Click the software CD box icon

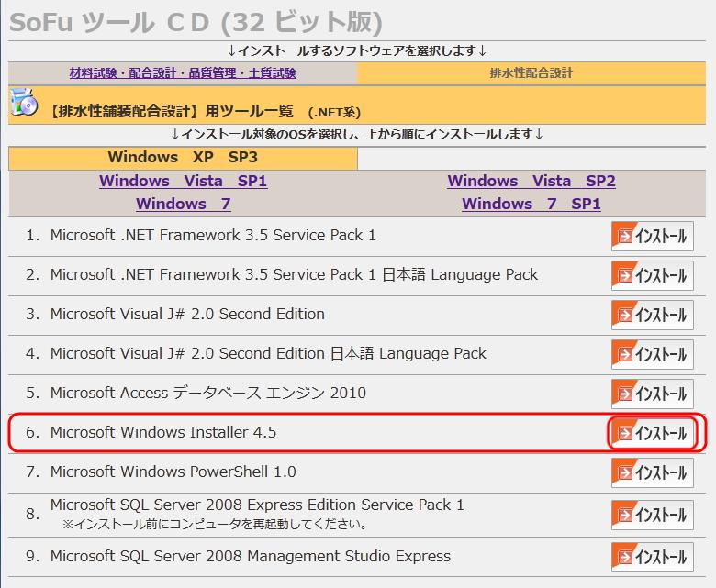(24, 102)
